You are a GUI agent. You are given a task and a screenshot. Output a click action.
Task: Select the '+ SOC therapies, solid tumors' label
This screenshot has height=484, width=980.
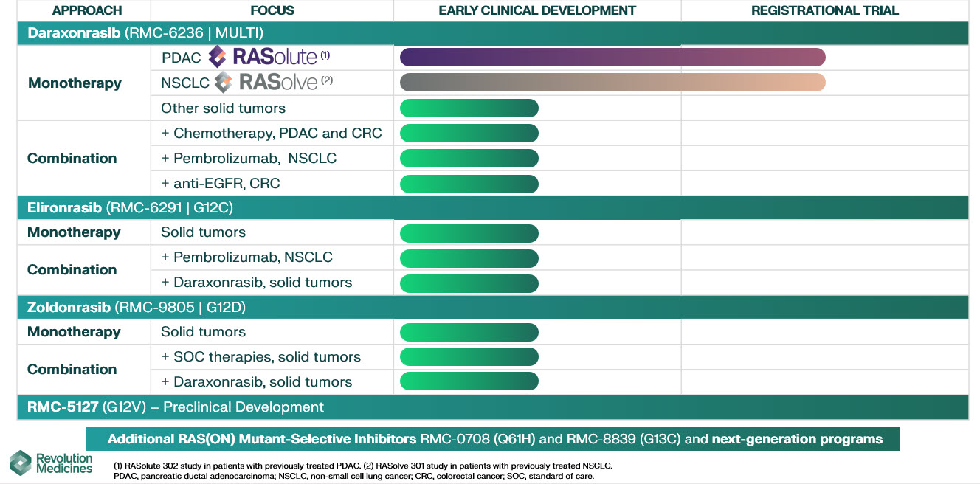(260, 357)
